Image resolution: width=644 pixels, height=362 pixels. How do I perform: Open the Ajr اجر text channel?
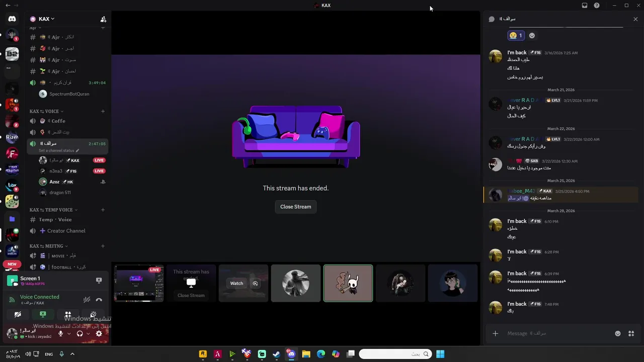click(x=67, y=49)
